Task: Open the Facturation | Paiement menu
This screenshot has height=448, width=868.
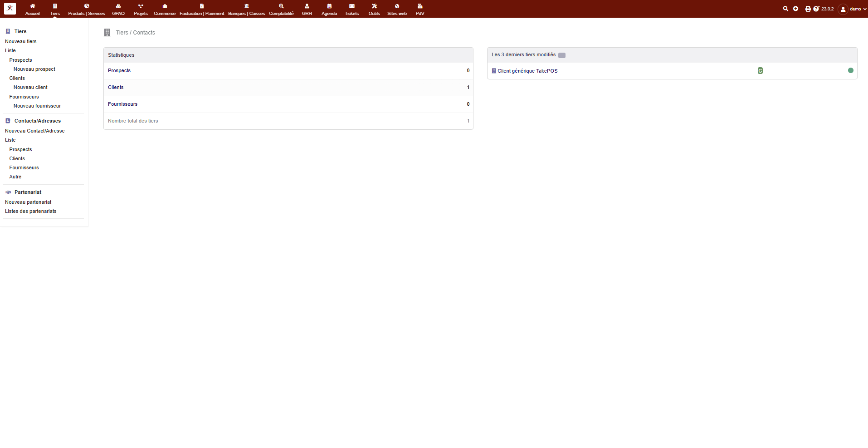Action: (202, 9)
